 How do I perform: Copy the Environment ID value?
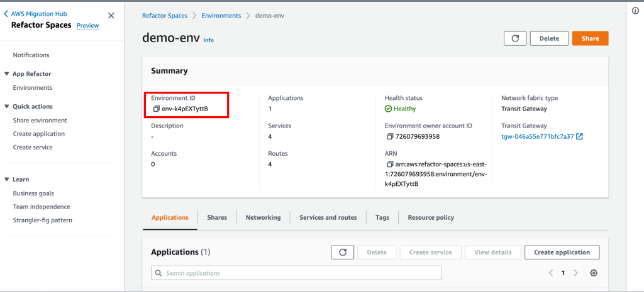157,109
